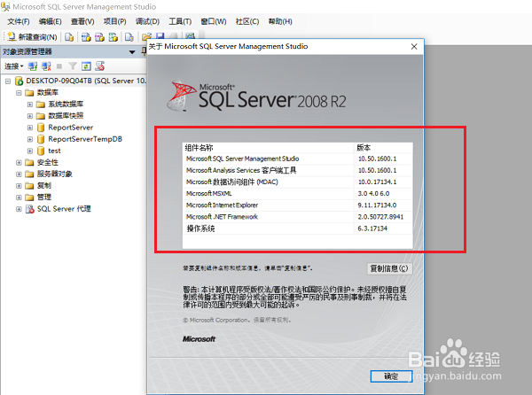Select the 数据库 folder icon
This screenshot has height=395, width=532.
click(x=30, y=93)
